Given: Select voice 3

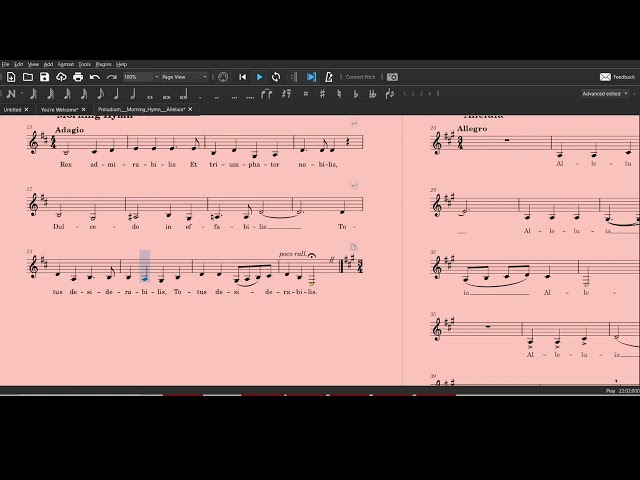Looking at the screenshot, I should [421, 94].
